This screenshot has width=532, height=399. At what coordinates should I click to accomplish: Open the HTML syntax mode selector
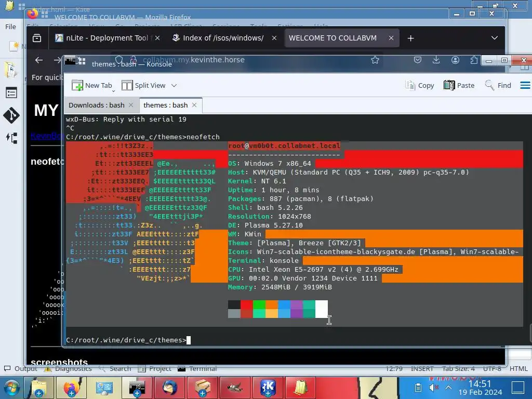[x=518, y=368]
